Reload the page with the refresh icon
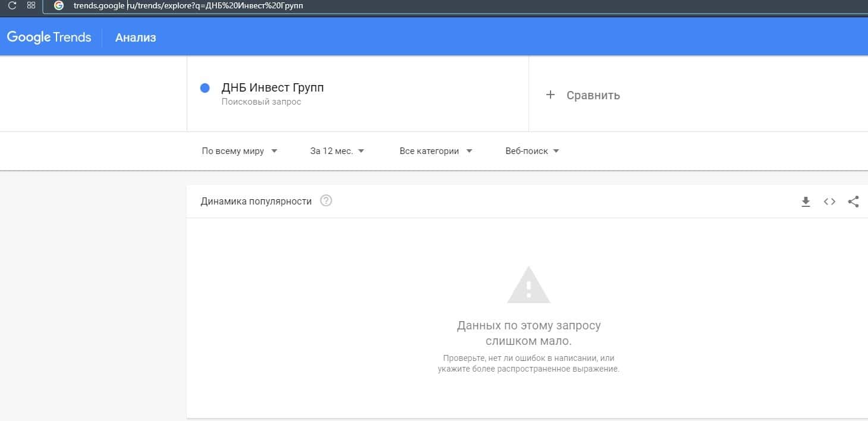868x421 pixels. point(12,5)
